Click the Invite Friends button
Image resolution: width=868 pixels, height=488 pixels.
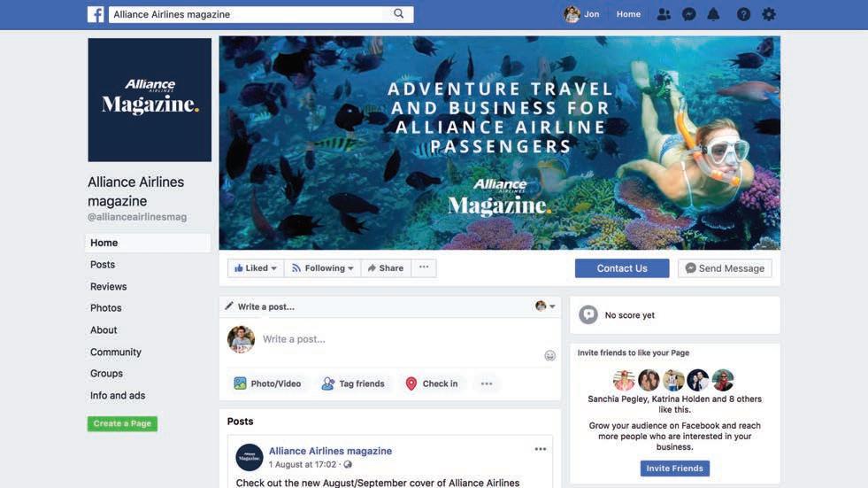(x=674, y=468)
